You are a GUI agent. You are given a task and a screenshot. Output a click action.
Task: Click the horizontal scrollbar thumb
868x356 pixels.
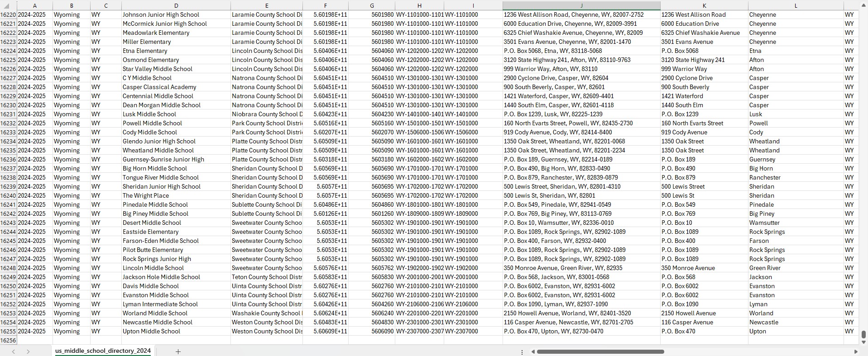(600, 351)
